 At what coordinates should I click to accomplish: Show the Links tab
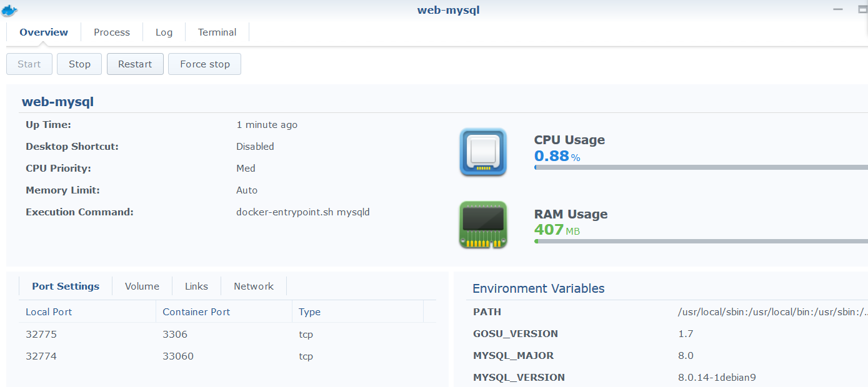[196, 287]
